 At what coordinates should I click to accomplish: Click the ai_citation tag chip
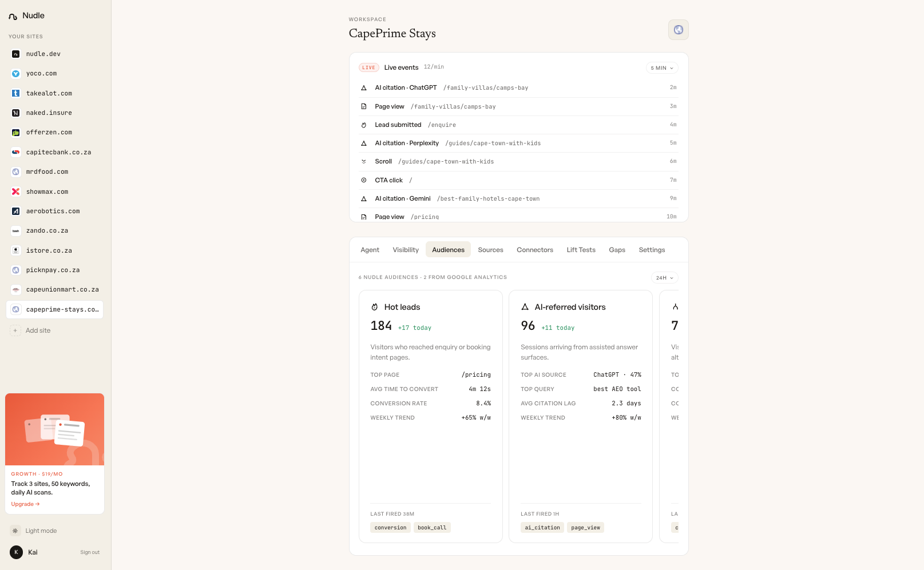point(542,528)
